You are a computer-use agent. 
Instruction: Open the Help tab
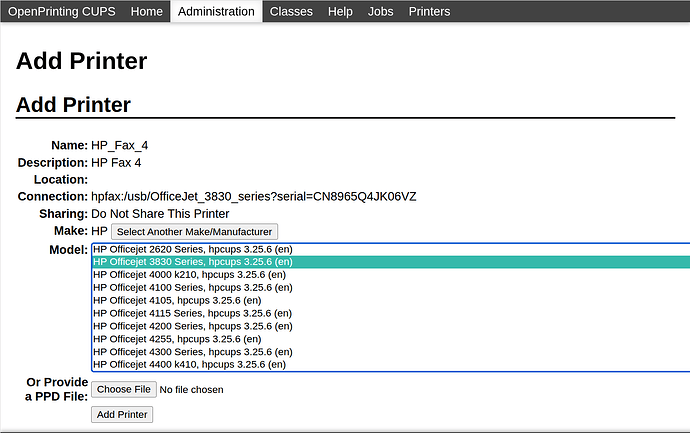pos(340,12)
